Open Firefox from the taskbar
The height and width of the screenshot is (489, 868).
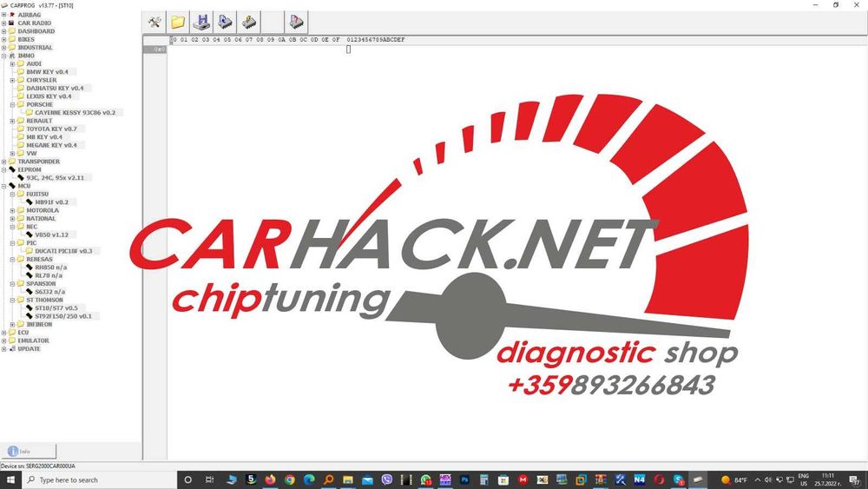point(270,479)
